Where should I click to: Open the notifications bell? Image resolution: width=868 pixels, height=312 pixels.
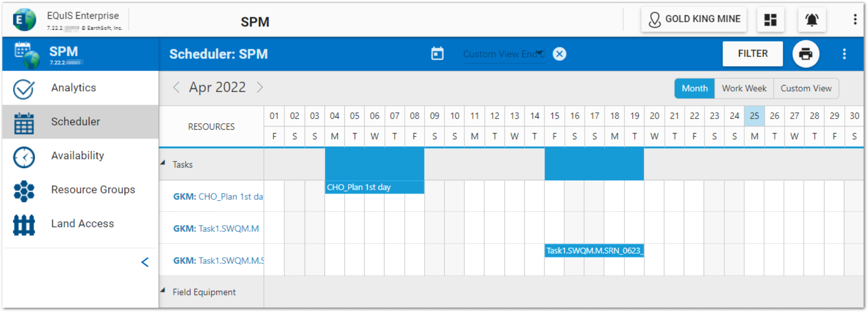click(x=811, y=19)
